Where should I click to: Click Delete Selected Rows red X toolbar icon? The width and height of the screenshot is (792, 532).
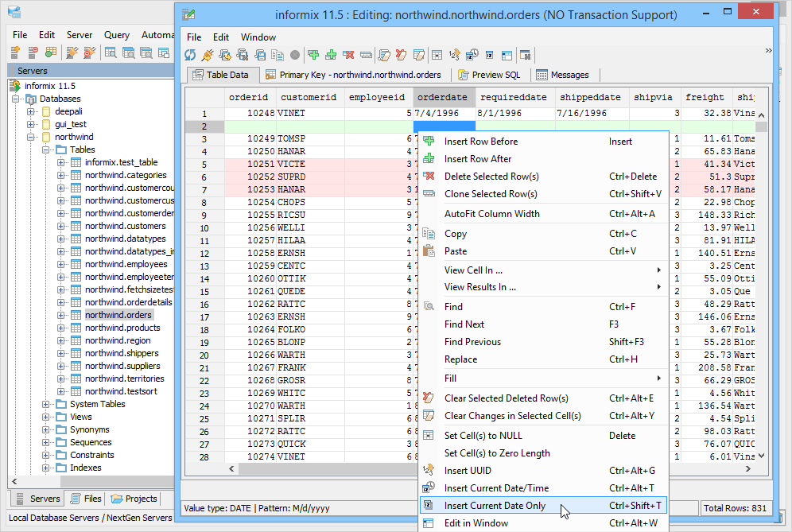pos(348,55)
